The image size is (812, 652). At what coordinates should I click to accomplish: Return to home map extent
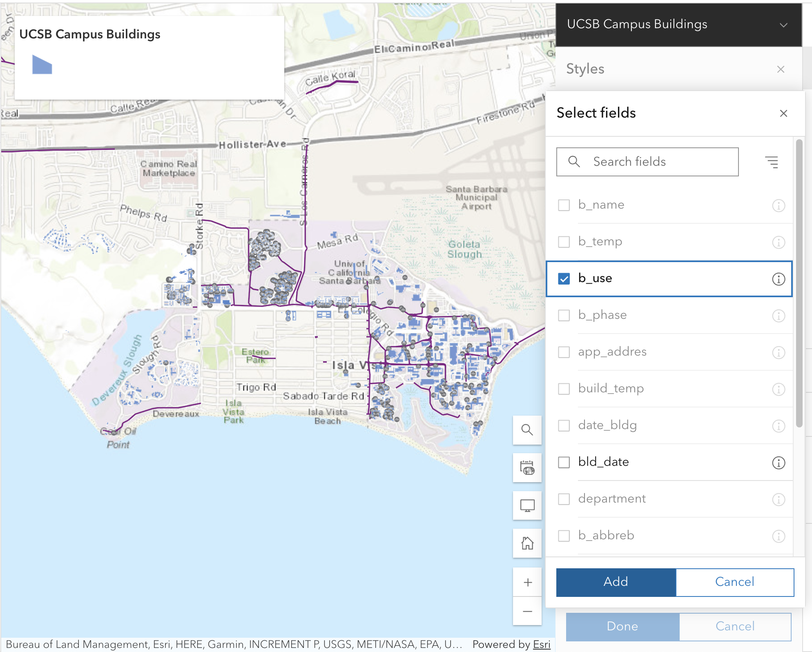pos(527,543)
